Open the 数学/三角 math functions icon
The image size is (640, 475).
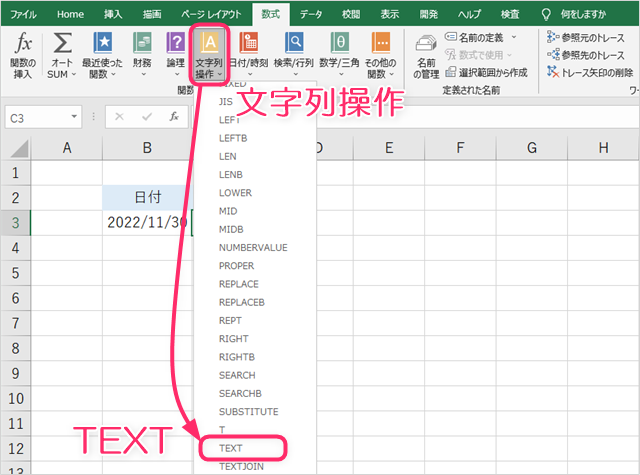click(340, 43)
